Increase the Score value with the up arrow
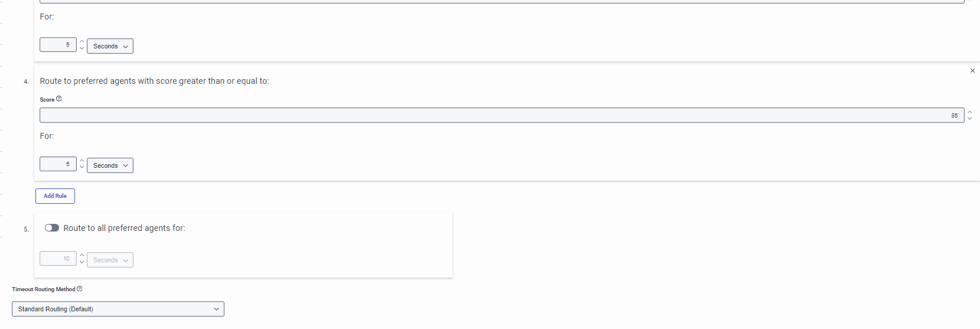The height and width of the screenshot is (329, 980). (969, 112)
